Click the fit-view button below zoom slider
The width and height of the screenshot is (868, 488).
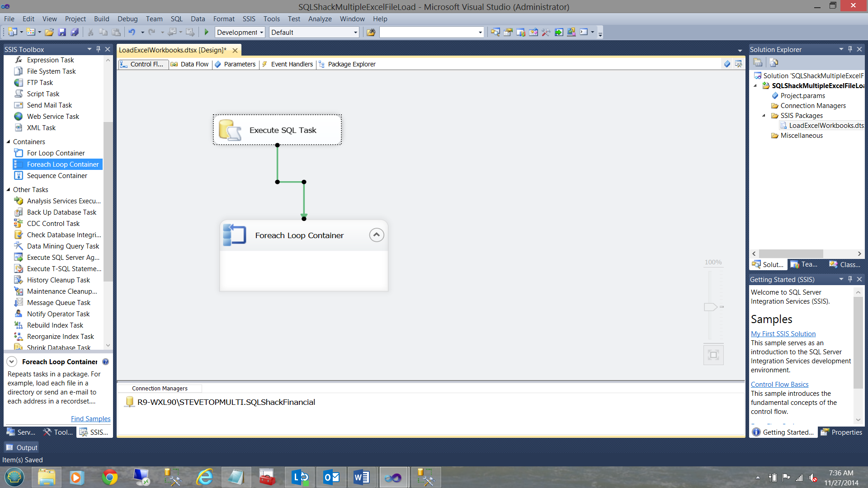click(713, 355)
